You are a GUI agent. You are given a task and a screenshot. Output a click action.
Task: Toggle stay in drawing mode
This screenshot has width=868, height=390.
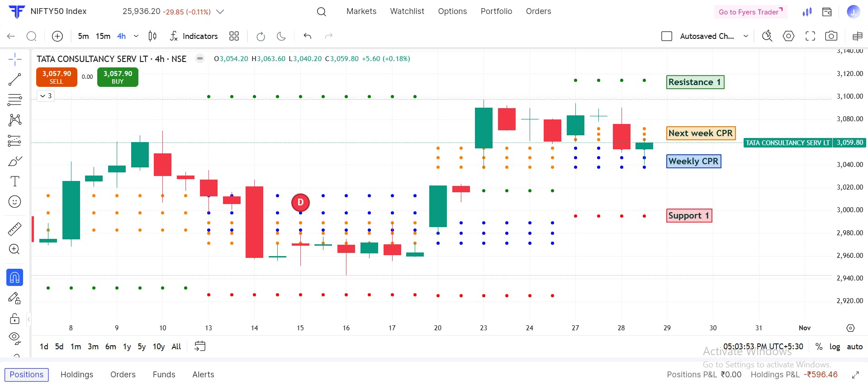click(x=15, y=298)
